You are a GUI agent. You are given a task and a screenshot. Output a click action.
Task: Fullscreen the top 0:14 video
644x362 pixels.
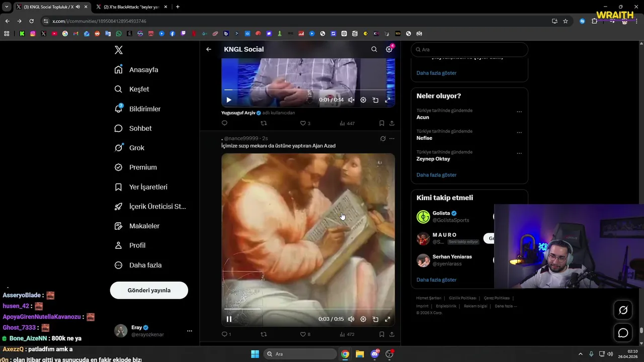(387, 100)
